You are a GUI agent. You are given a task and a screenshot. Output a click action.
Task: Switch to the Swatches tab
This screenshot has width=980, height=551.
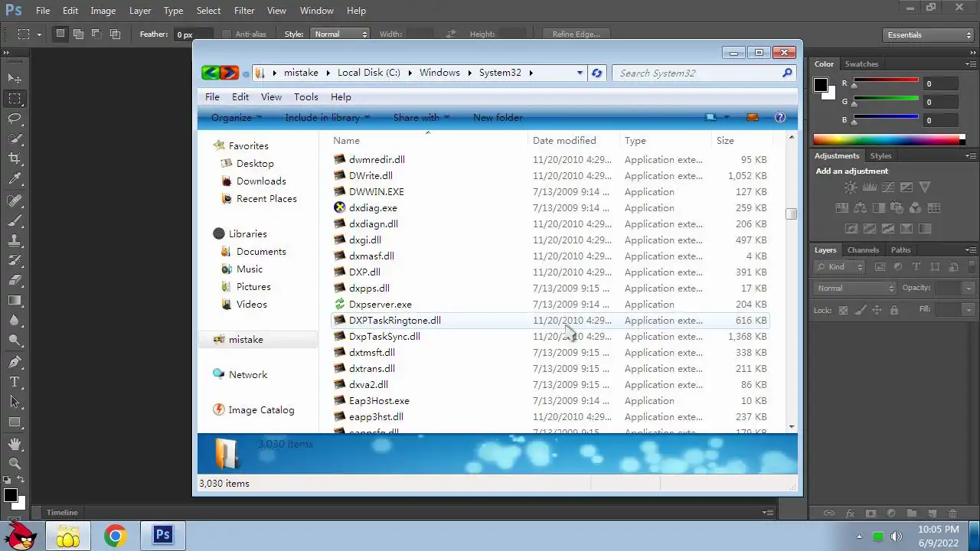click(x=861, y=64)
